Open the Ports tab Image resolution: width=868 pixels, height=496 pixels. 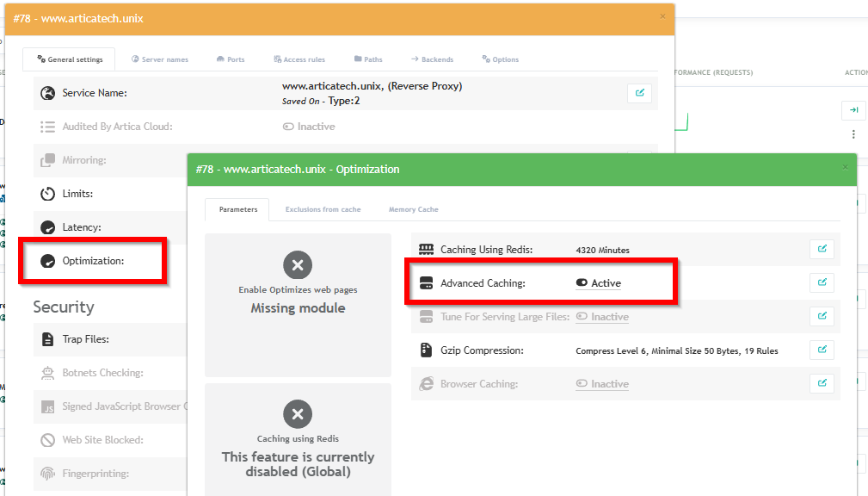coord(231,59)
